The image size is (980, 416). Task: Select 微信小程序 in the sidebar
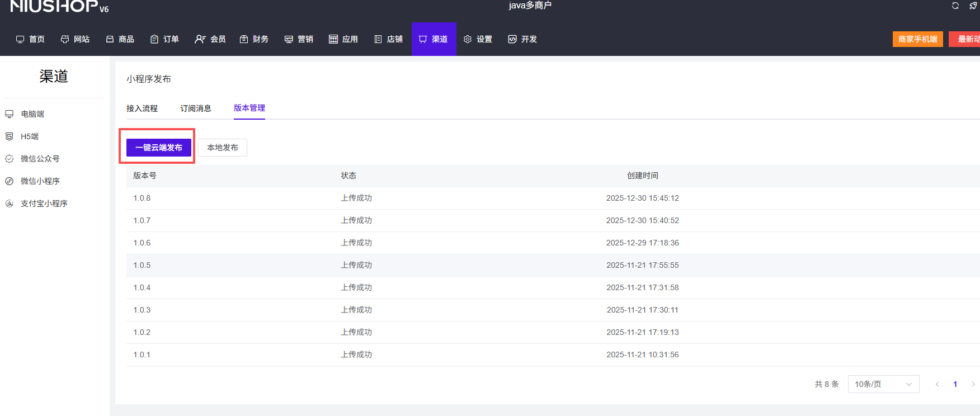coord(40,181)
